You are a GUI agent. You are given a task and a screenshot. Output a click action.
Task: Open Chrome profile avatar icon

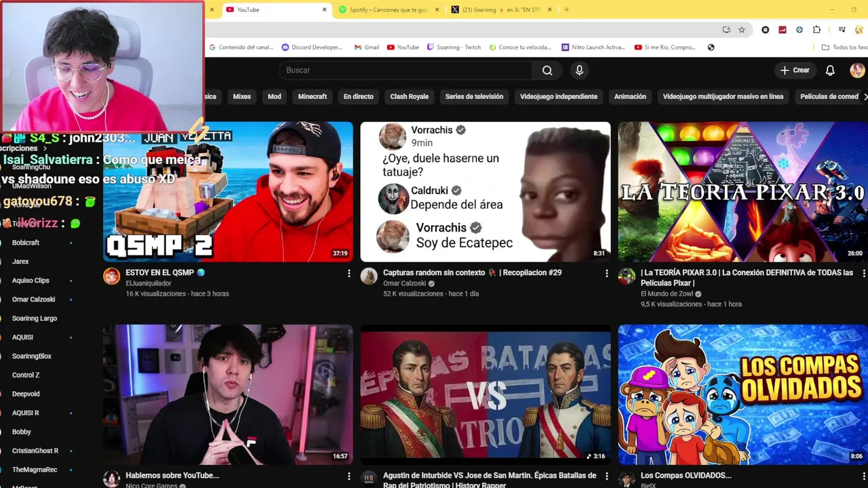coord(859,30)
